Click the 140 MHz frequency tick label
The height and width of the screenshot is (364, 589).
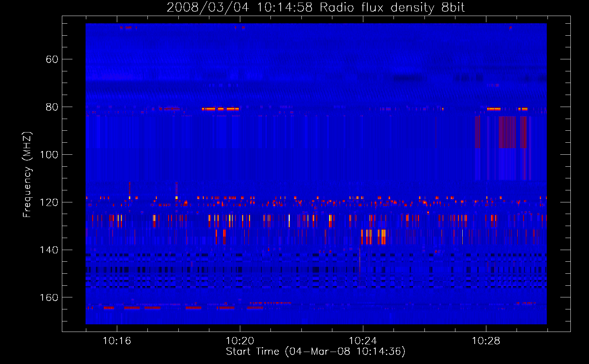pyautogui.click(x=49, y=250)
